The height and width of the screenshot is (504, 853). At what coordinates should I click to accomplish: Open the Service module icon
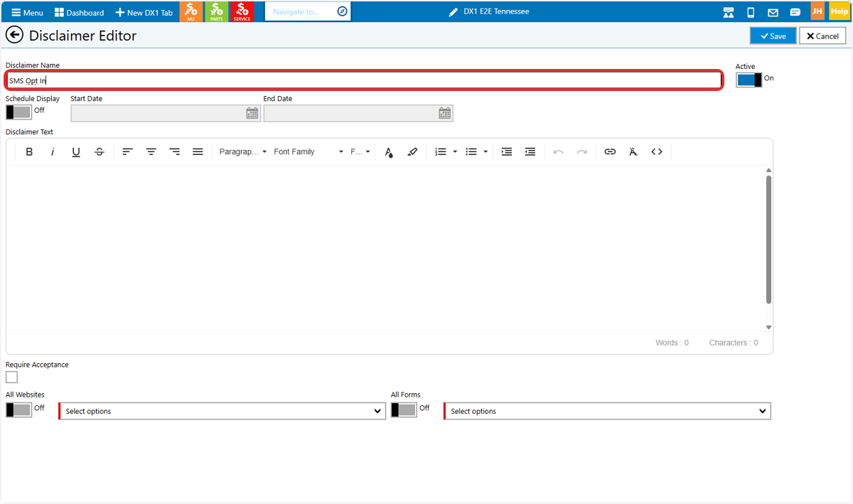pyautogui.click(x=242, y=11)
